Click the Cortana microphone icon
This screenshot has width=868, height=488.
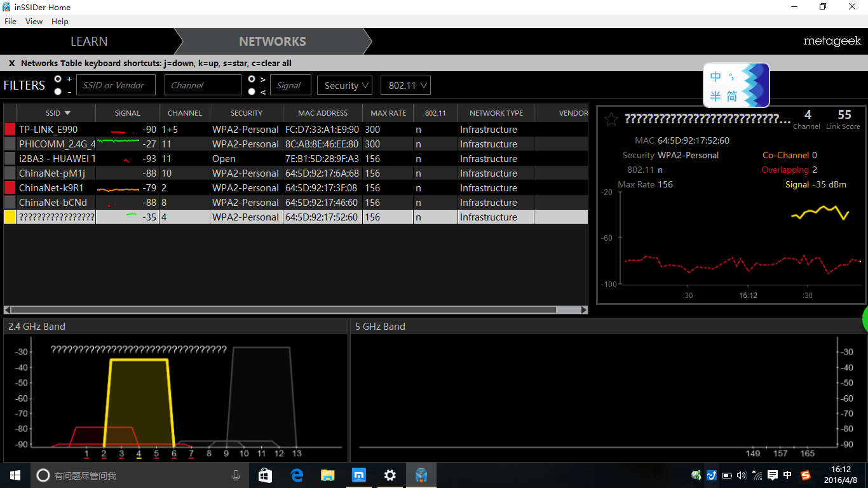[236, 475]
